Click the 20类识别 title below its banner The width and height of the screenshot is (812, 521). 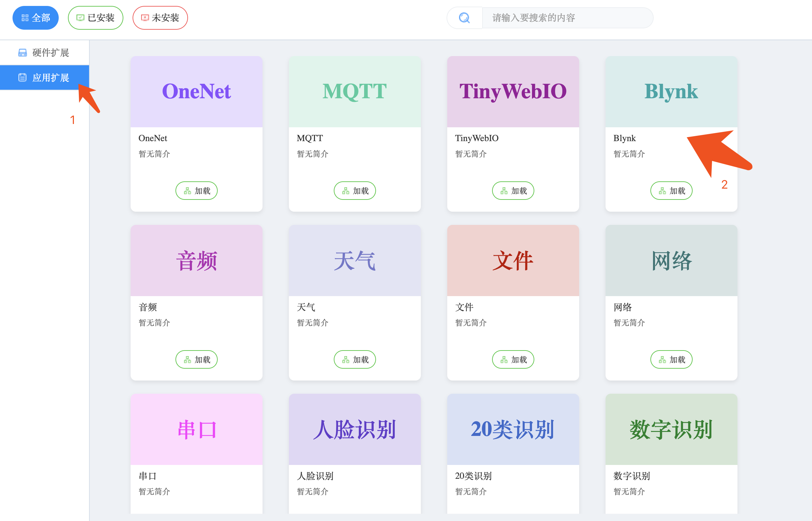tap(473, 476)
